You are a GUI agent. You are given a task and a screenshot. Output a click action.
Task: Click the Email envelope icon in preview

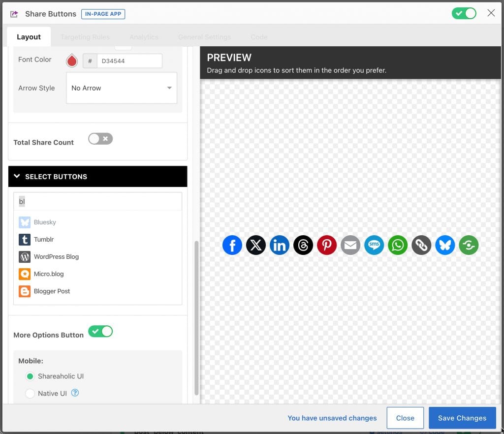[350, 245]
